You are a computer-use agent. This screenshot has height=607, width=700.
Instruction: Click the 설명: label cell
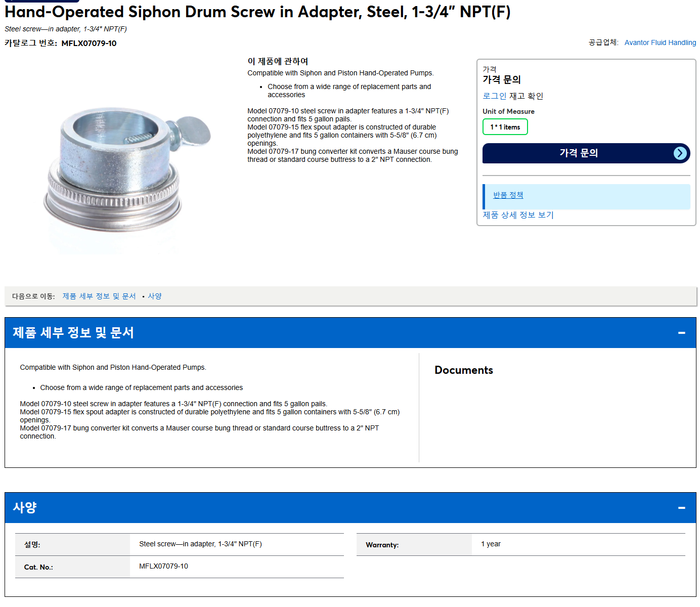72,545
